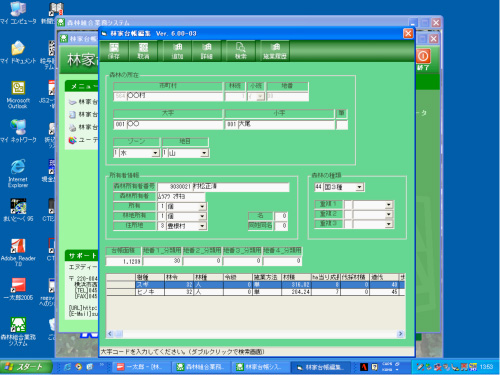Viewport: 500px width, 375px height.
Task: Click the スタート Start button
Action: tap(26, 367)
